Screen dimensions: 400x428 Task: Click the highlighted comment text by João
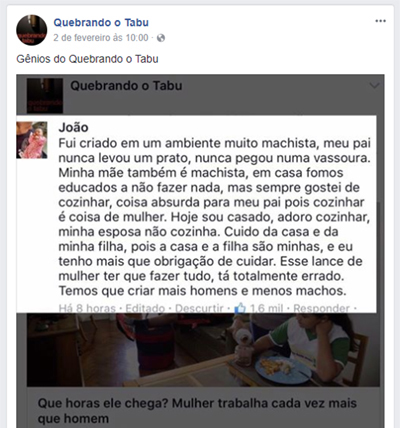(214, 217)
